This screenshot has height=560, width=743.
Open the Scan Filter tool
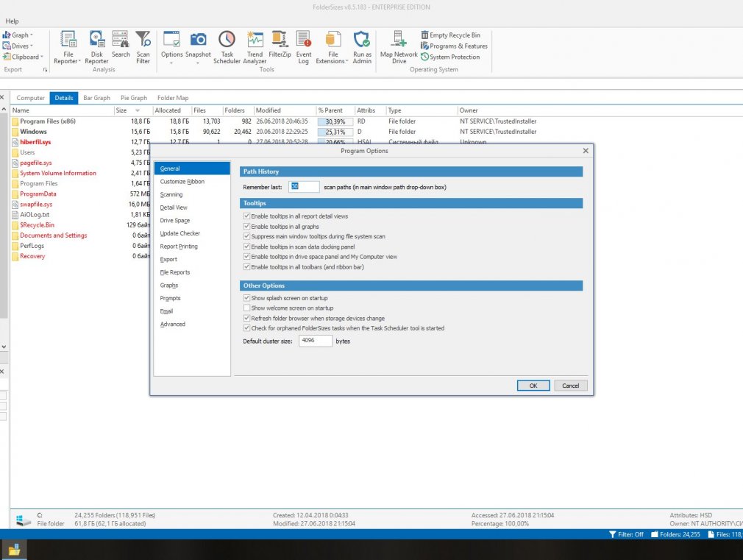pyautogui.click(x=143, y=47)
